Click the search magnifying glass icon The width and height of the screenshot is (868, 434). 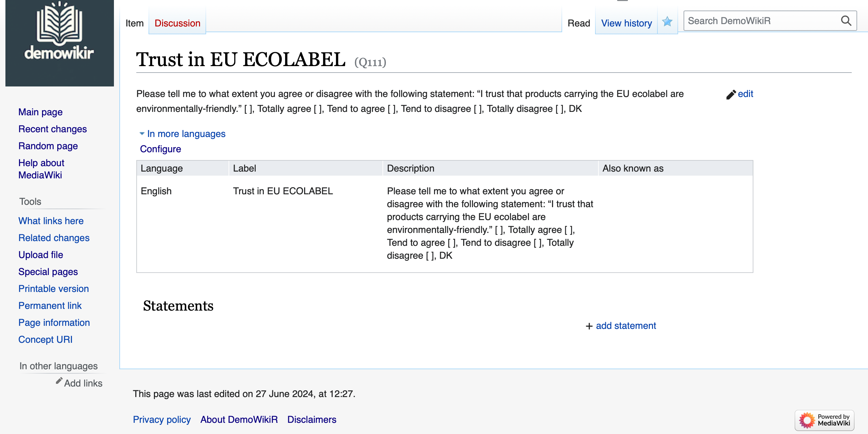tap(846, 21)
